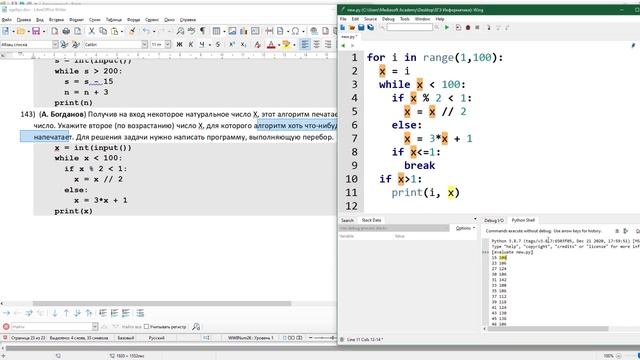Click the Insert image icon
The height and width of the screenshot is (360, 640).
click(232, 31)
